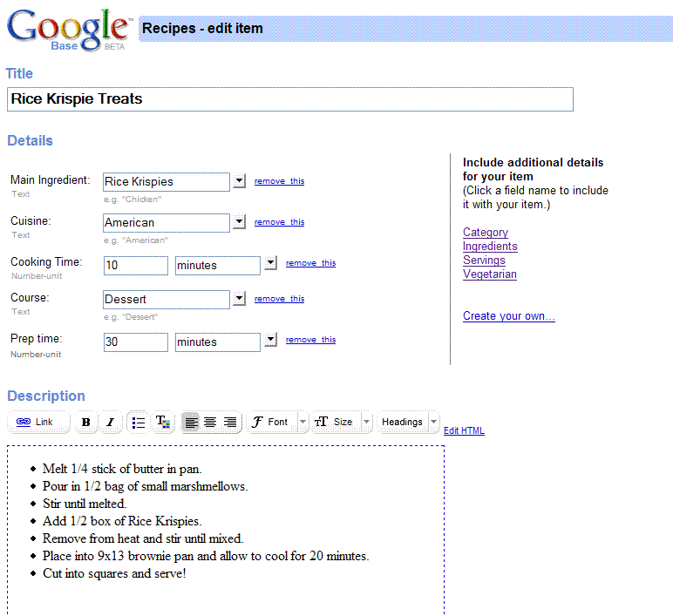Viewport: 673px width, 616px height.
Task: Toggle the bulleted list button
Action: click(139, 422)
